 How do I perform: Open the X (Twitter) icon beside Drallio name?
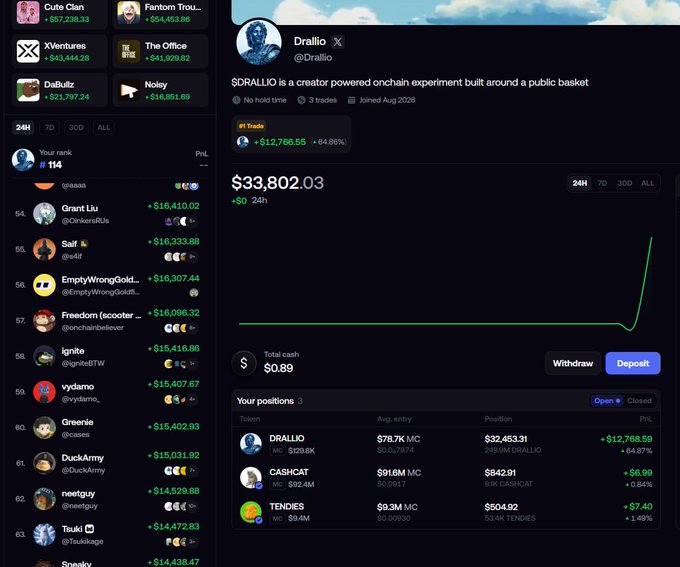pyautogui.click(x=337, y=42)
